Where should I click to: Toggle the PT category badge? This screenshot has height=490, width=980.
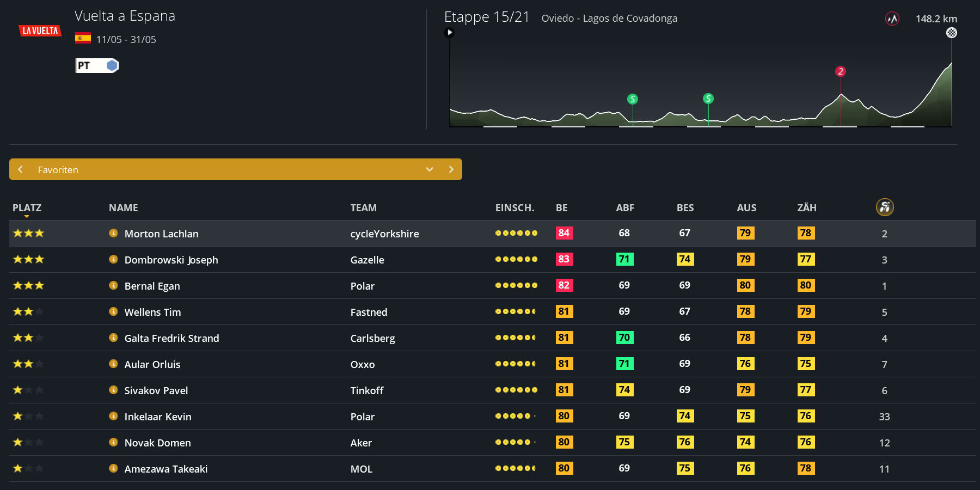tap(97, 66)
